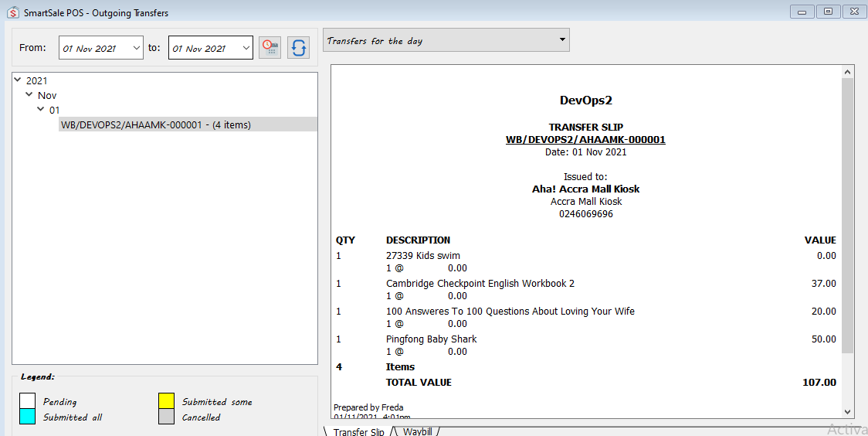Open the From date dropdown
Image resolution: width=868 pixels, height=436 pixels.
(137, 48)
